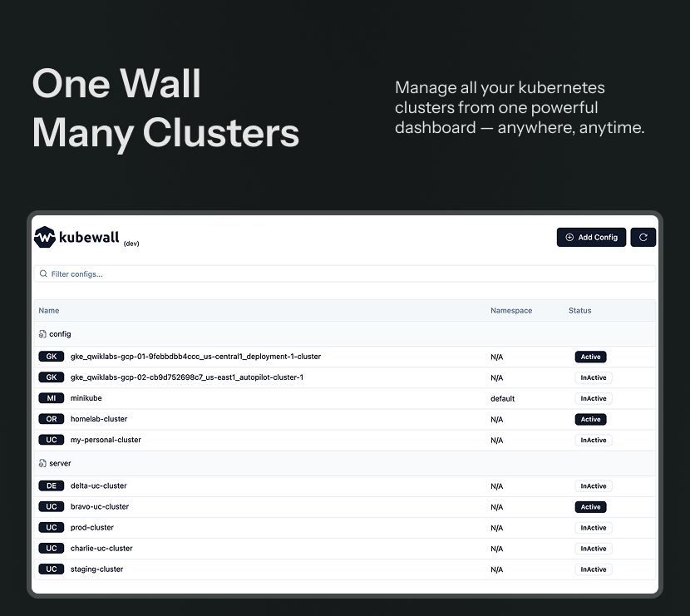The width and height of the screenshot is (690, 616).
Task: Click the refresh icon button
Action: pyautogui.click(x=643, y=237)
